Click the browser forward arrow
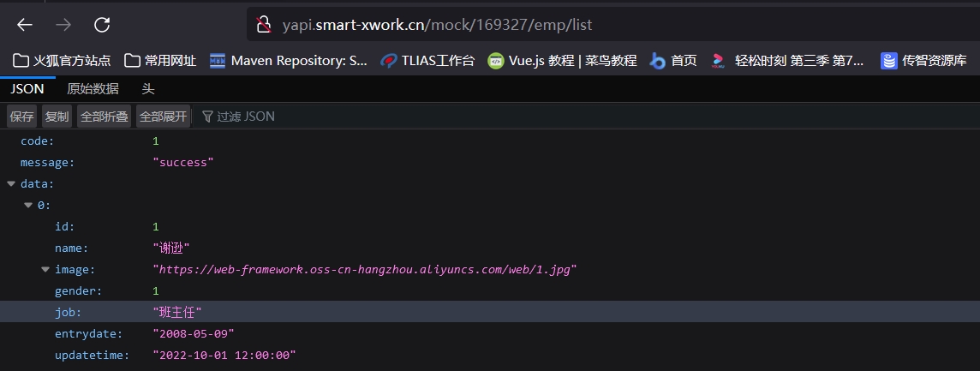This screenshot has width=980, height=371. coord(63,25)
